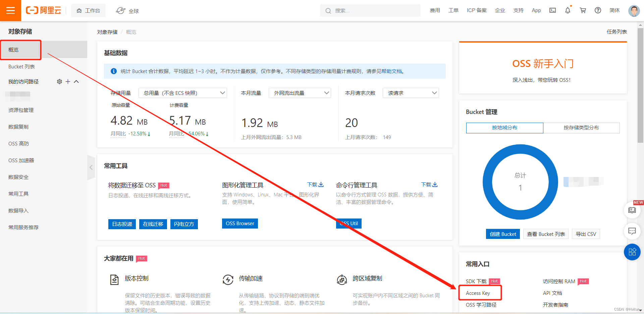Open the 全球 region selector

[127, 11]
